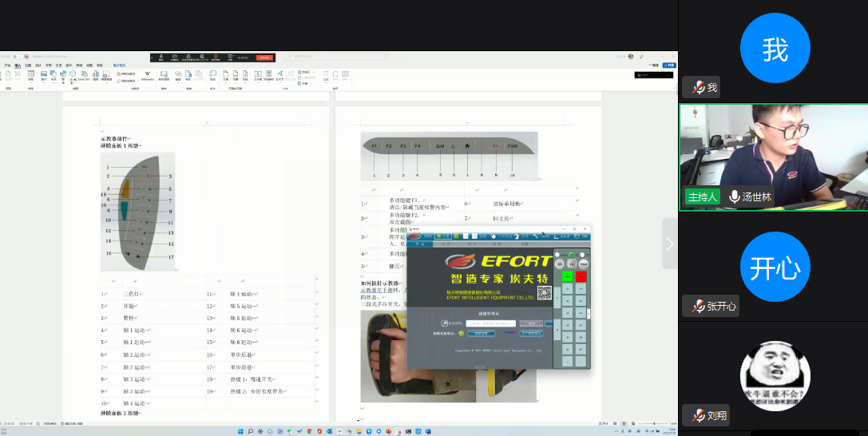Select the T1 mode radio button
This screenshot has height=436, width=868.
click(x=572, y=255)
